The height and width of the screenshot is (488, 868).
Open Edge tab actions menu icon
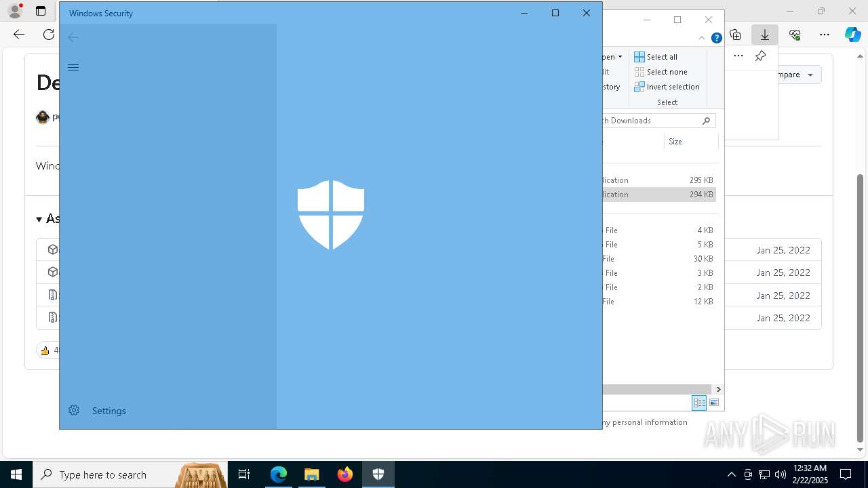pyautogui.click(x=41, y=11)
